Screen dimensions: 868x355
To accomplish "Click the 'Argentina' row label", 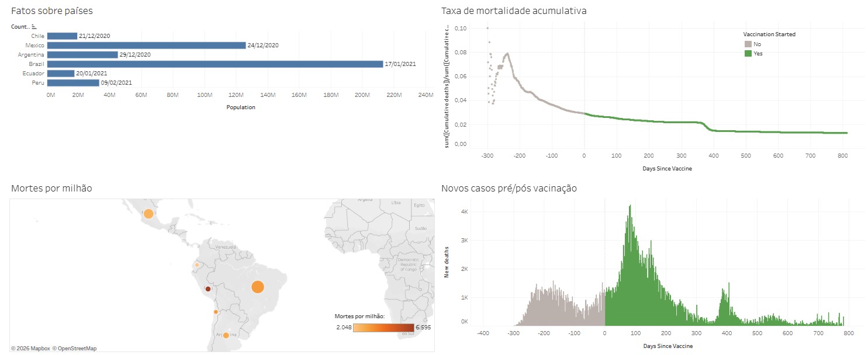I will pos(32,55).
